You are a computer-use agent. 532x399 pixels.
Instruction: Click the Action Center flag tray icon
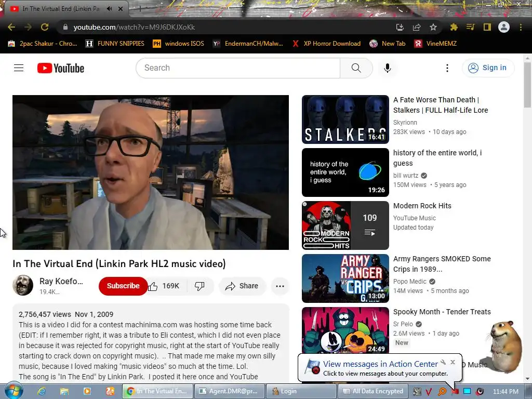click(x=455, y=391)
